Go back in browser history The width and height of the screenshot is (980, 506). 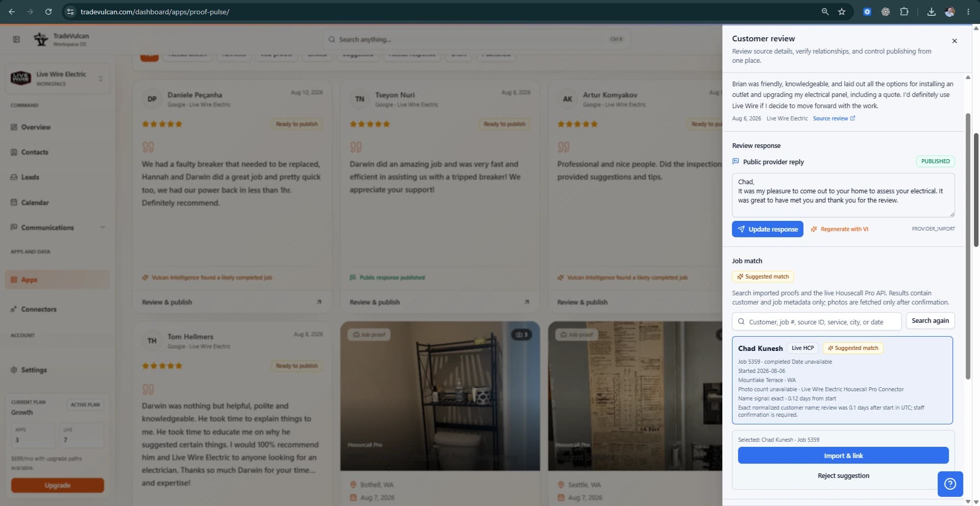click(x=12, y=12)
